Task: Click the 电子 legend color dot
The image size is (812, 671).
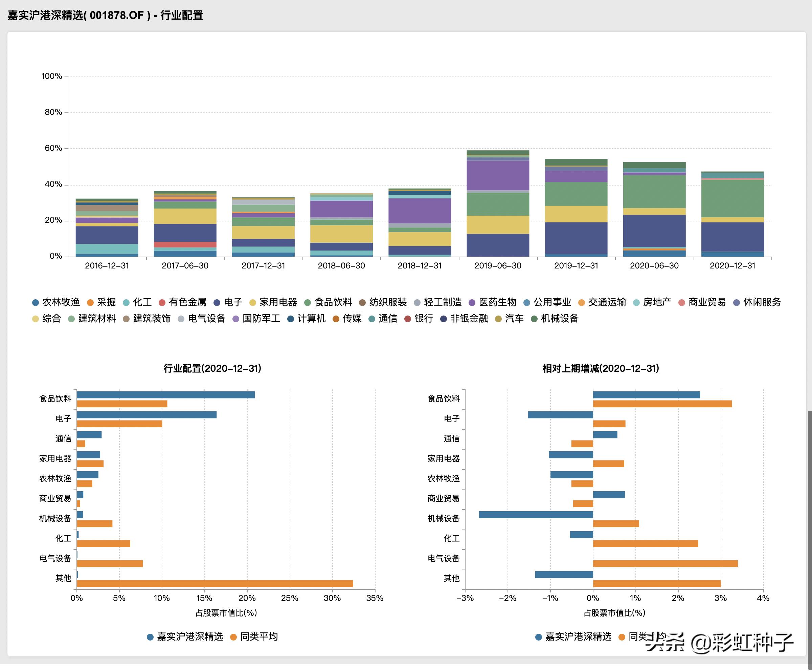Action: click(x=217, y=303)
